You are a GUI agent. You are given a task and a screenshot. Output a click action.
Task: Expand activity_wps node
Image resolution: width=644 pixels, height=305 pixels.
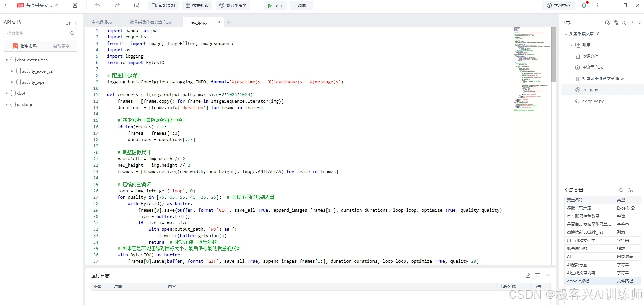coord(12,82)
